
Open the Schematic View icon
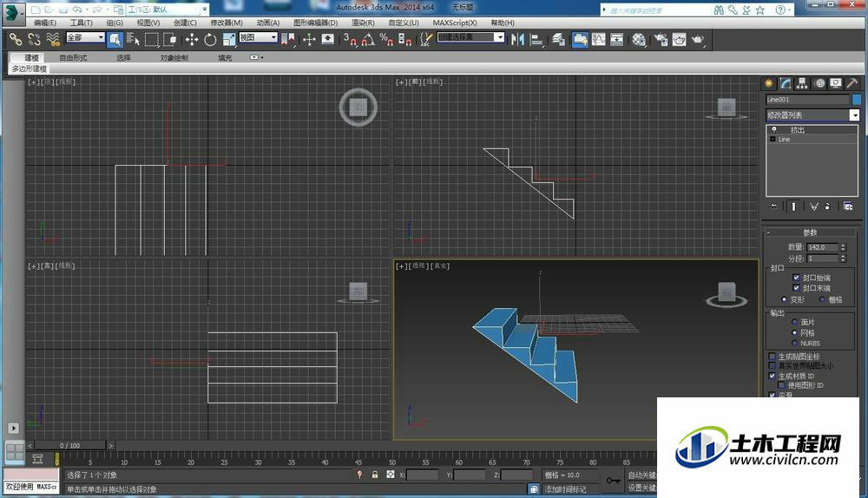(x=616, y=39)
